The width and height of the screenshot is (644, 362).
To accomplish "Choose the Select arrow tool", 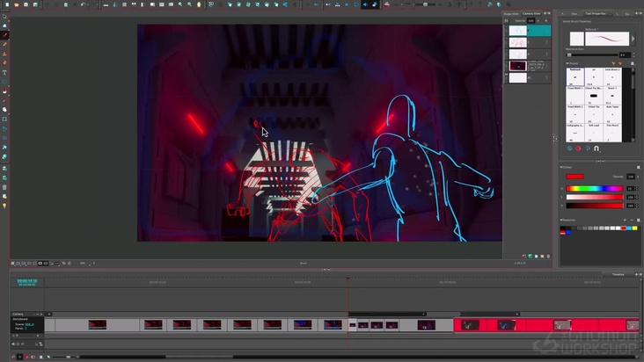I will click(x=4, y=17).
